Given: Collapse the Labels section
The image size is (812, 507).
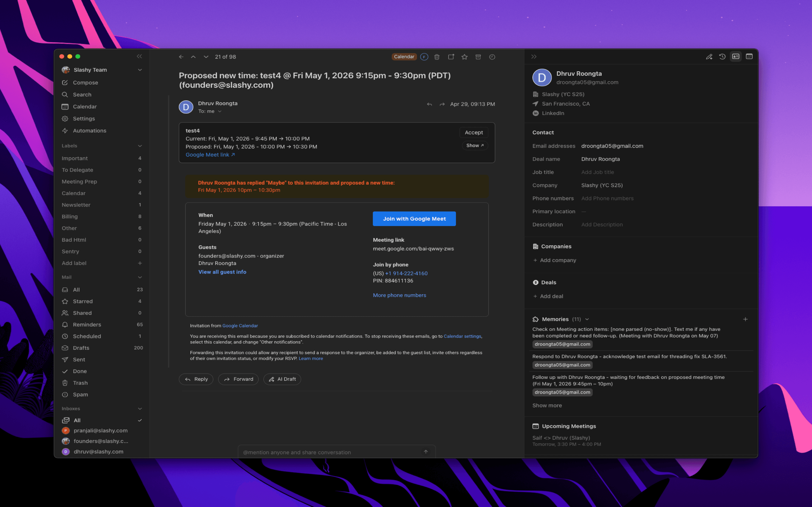Looking at the screenshot, I should click(x=140, y=146).
